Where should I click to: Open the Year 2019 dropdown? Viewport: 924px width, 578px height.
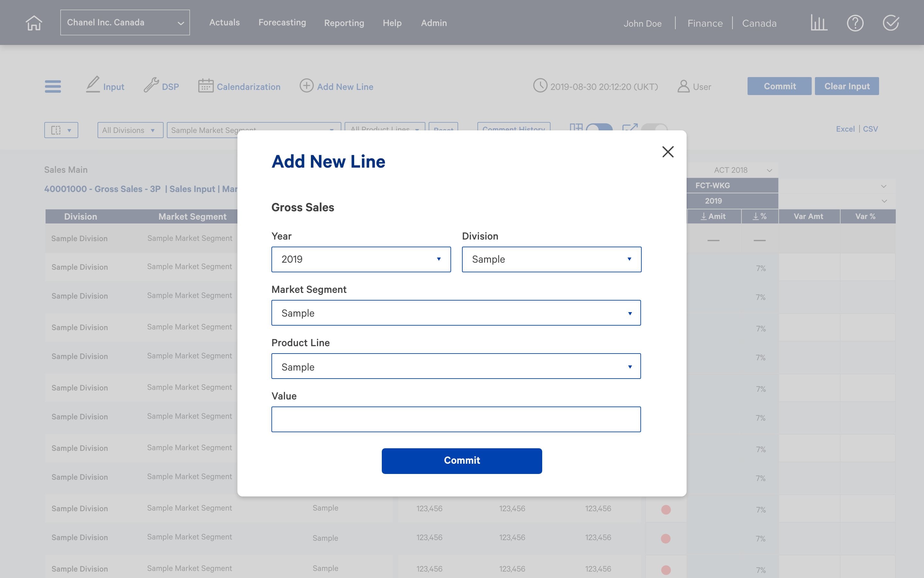[x=361, y=259]
